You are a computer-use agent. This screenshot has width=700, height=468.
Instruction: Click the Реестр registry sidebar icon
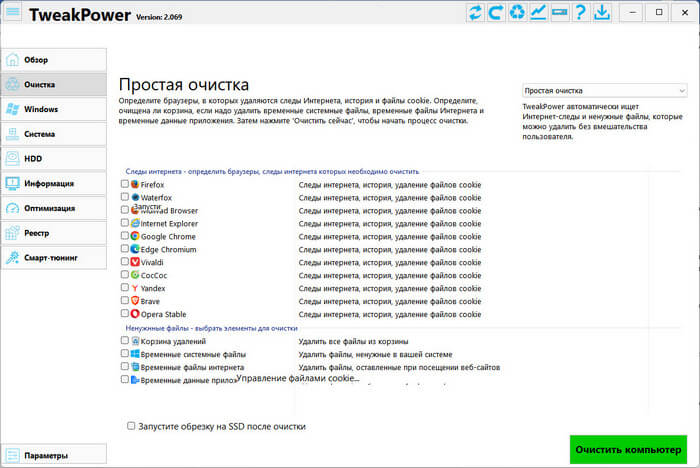(x=12, y=233)
